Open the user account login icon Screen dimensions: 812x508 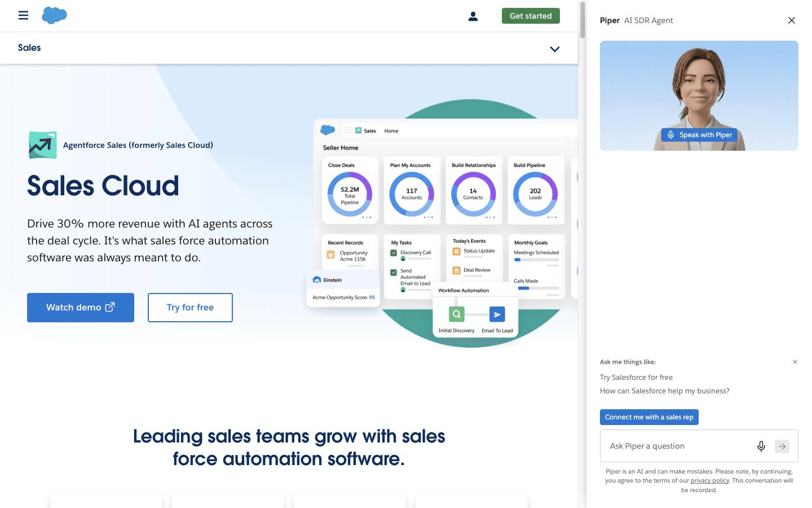pos(473,16)
